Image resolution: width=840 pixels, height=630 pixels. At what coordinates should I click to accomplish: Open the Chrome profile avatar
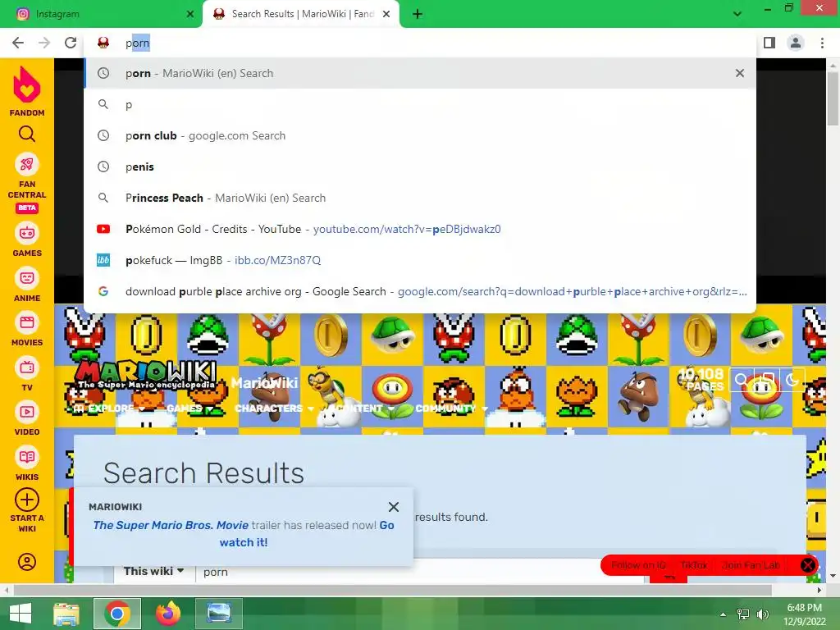click(x=796, y=43)
